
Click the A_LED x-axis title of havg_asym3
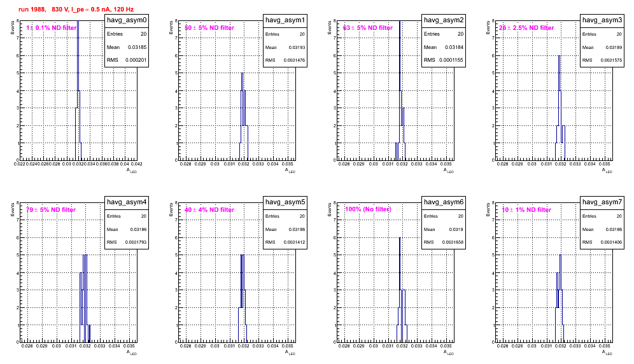(x=607, y=171)
